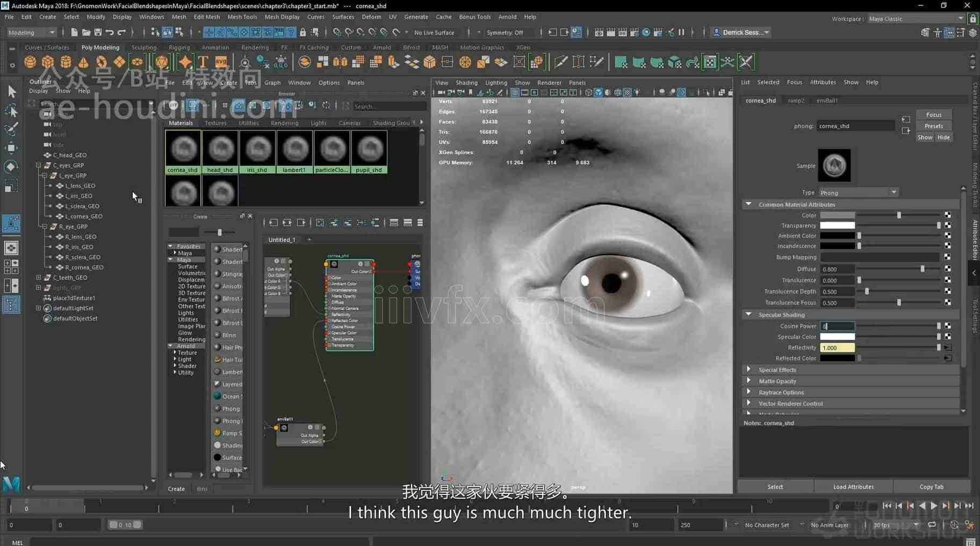Click the go to input connection icon
Screen dimensions: 980x546
[906, 120]
